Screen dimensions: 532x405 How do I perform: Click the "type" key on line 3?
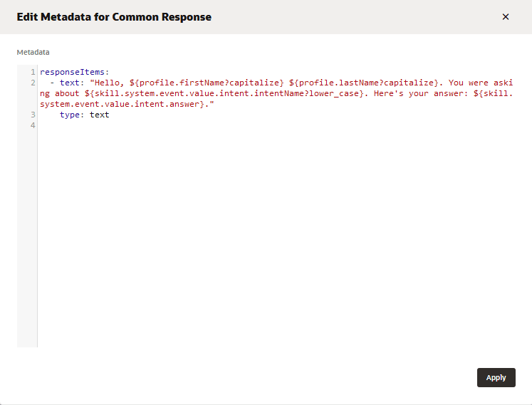pos(72,115)
